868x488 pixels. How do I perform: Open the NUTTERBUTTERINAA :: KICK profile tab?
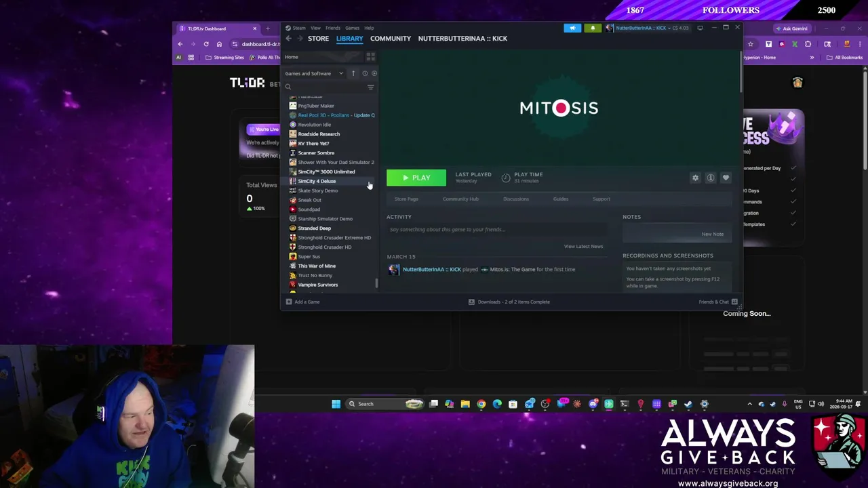(462, 39)
